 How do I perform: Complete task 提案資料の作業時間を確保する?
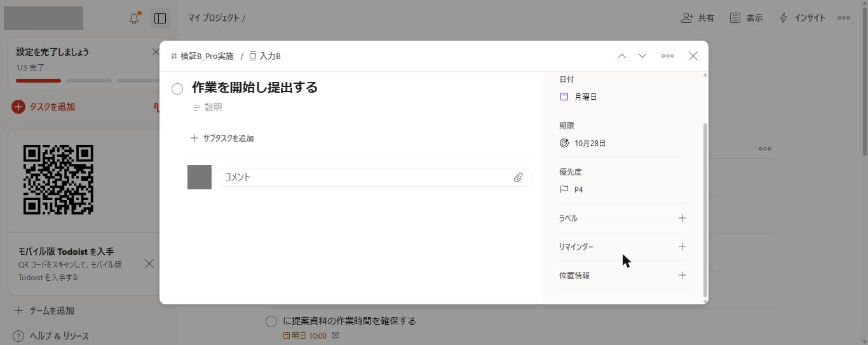271,321
